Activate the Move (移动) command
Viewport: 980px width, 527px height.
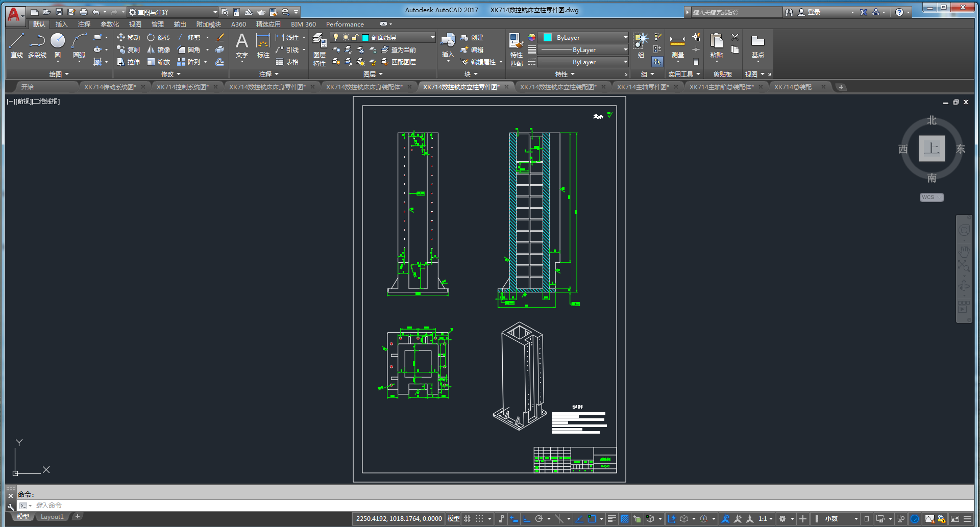[128, 37]
